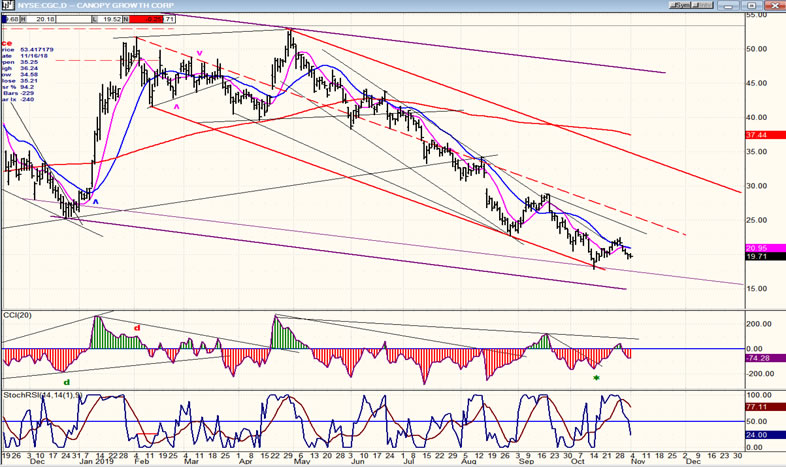Click the 'Bars -229' entry in data box
786x467 pixels.
click(x=18, y=93)
